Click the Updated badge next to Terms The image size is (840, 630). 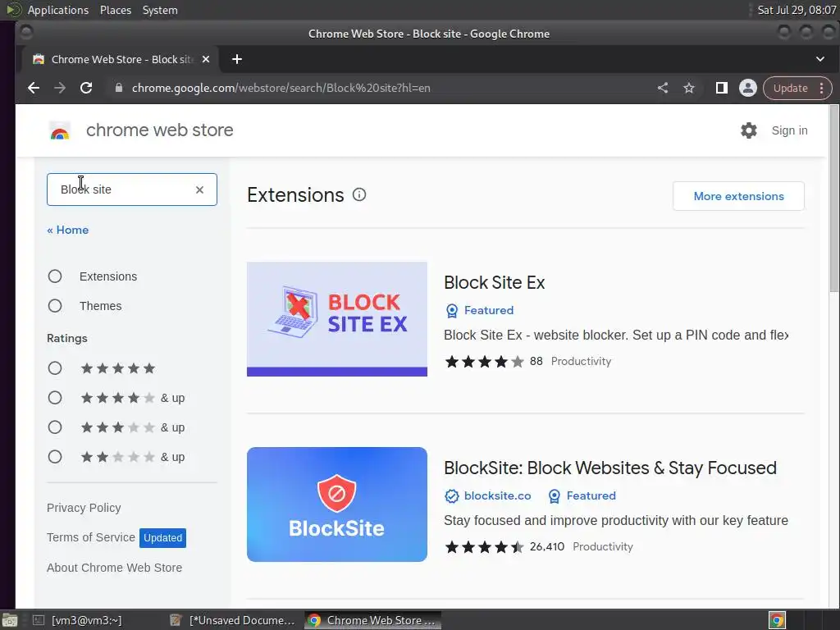[x=163, y=538]
